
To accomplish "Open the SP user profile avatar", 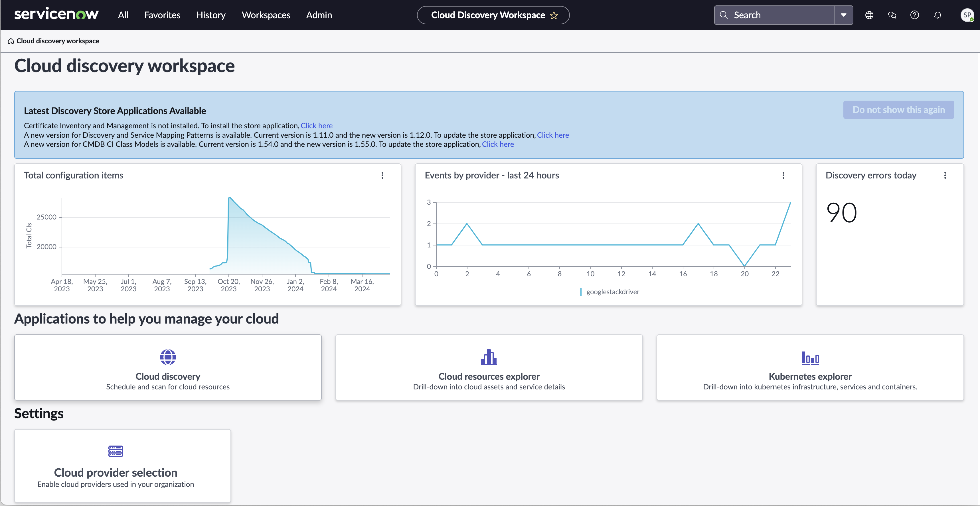I will pyautogui.click(x=967, y=15).
